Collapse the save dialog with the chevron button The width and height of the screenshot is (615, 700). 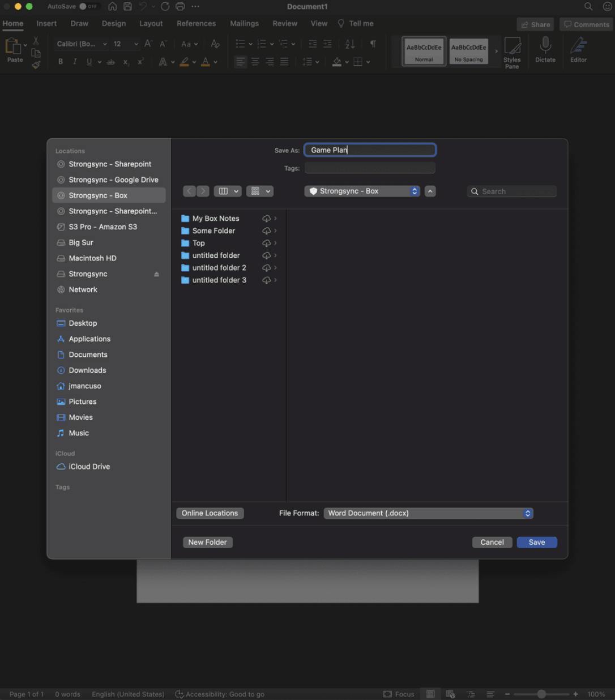430,191
